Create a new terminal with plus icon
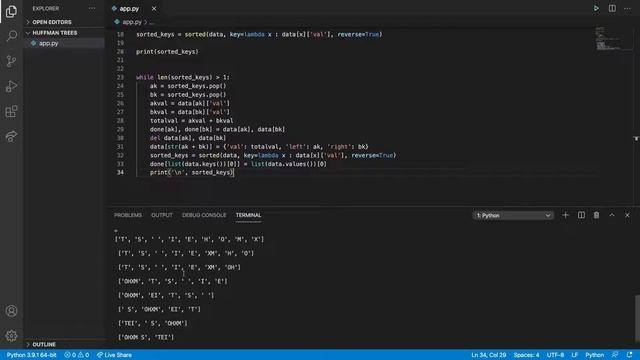The image size is (640, 360). (565, 215)
